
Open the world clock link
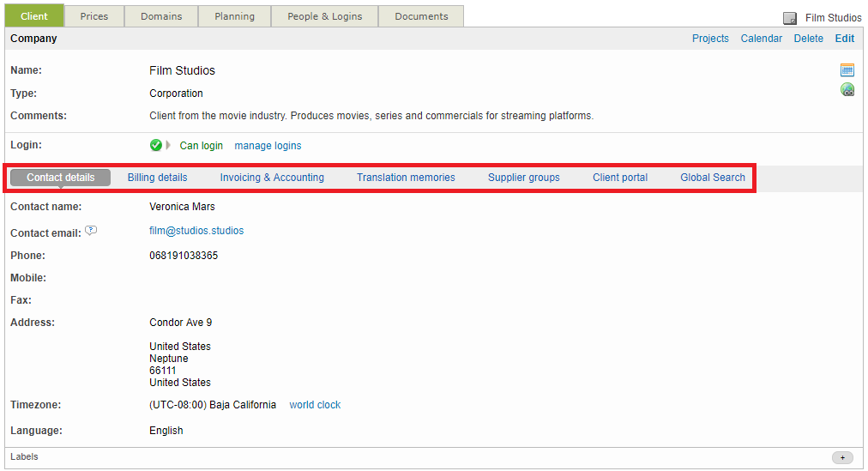(315, 405)
